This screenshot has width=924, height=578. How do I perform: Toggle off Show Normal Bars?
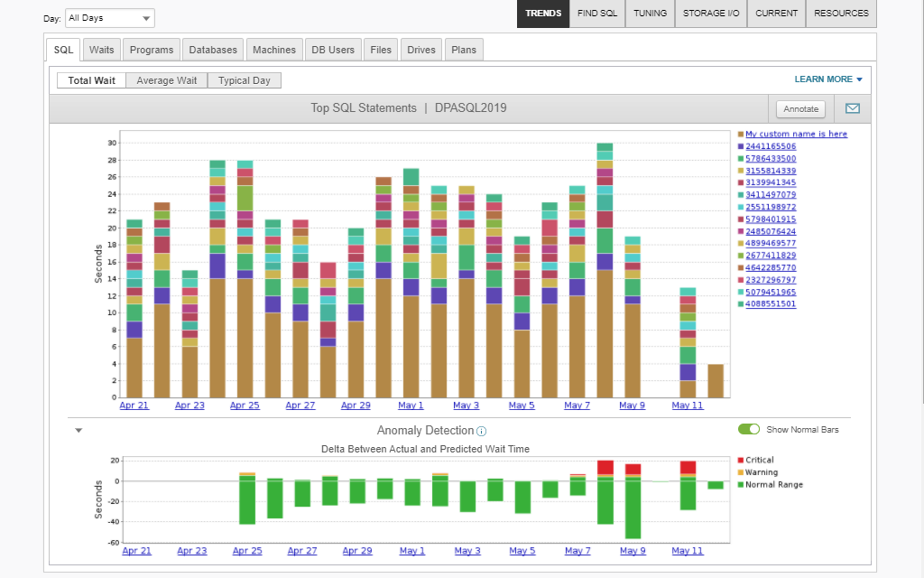[749, 430]
